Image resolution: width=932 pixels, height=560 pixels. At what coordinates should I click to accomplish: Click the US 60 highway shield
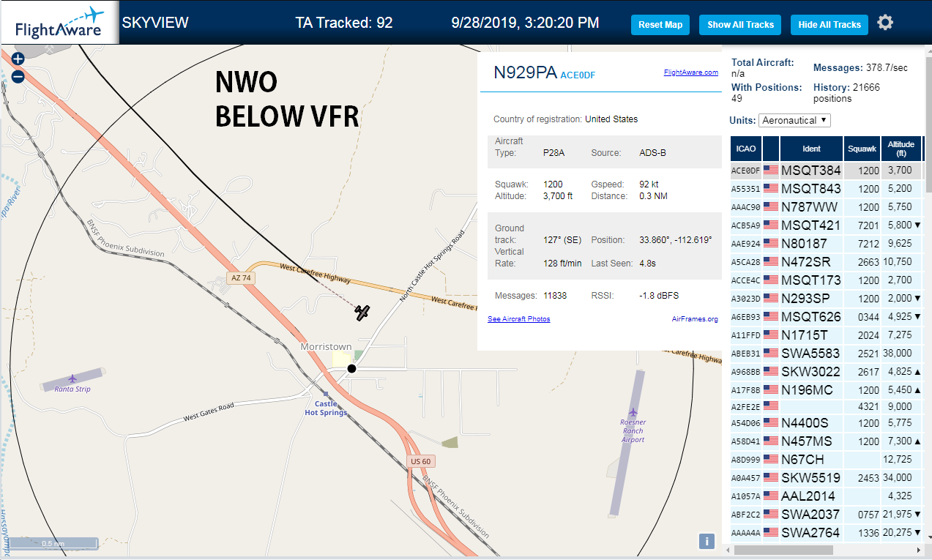pos(421,462)
